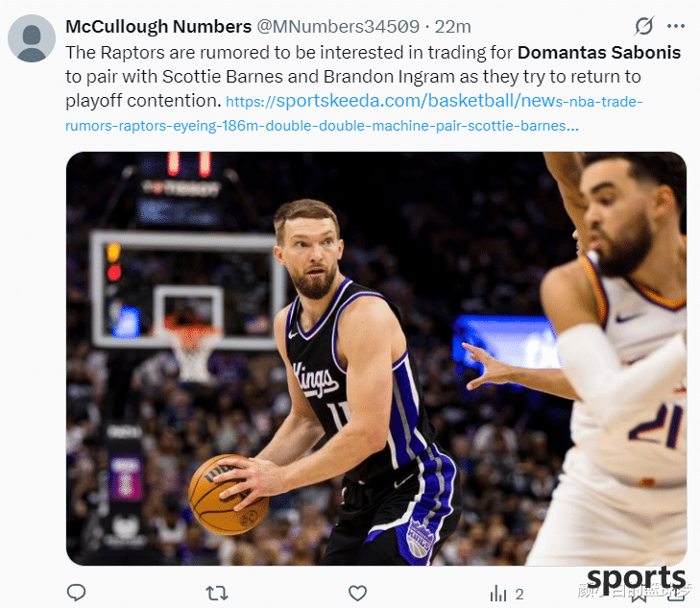
Task: Click the basketball hoop backboard in photo
Action: (x=187, y=290)
